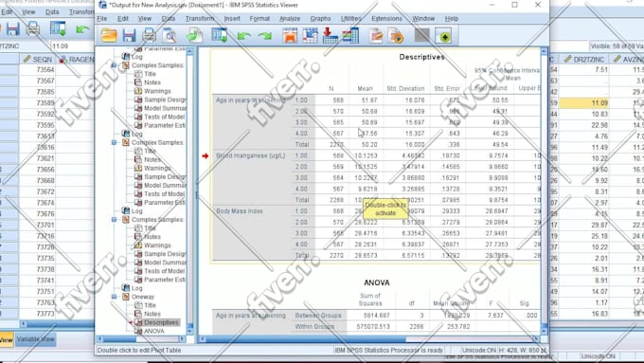
Task: Open the File menu in Viewer
Action: [102, 19]
